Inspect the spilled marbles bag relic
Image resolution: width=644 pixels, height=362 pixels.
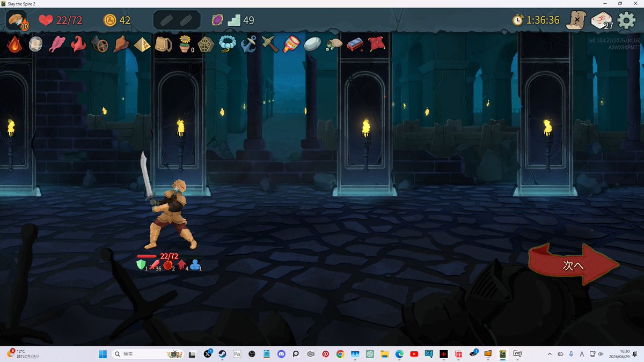[x=334, y=45]
